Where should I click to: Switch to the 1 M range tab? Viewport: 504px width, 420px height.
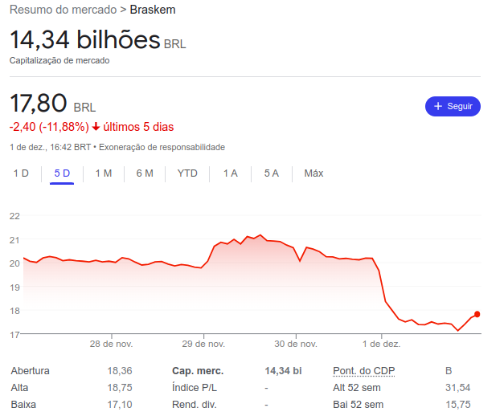click(104, 173)
